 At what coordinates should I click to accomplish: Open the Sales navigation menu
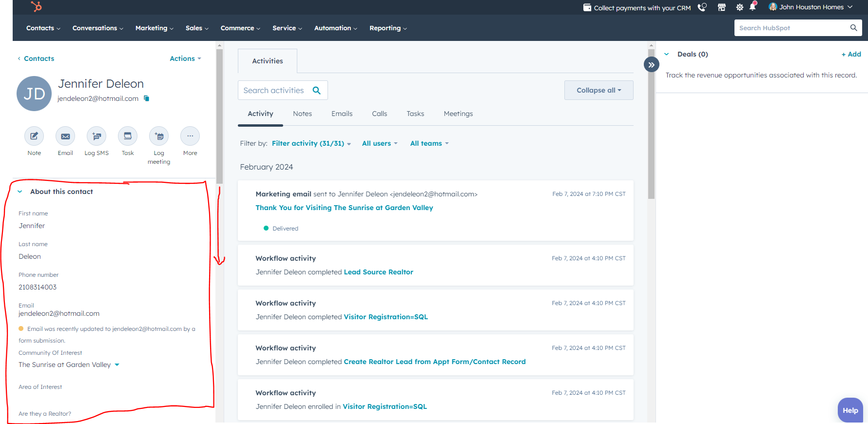[197, 28]
